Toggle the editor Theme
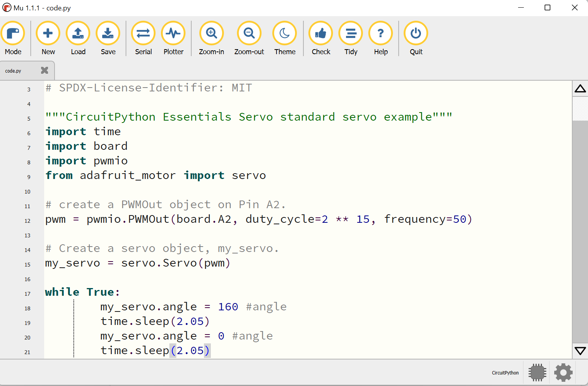This screenshot has height=386, width=588. (284, 33)
